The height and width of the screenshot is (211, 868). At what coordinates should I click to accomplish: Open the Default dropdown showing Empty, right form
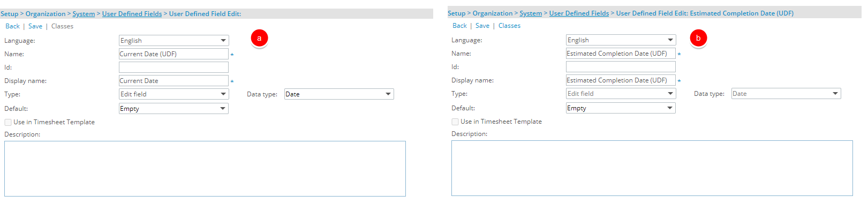tap(621, 108)
